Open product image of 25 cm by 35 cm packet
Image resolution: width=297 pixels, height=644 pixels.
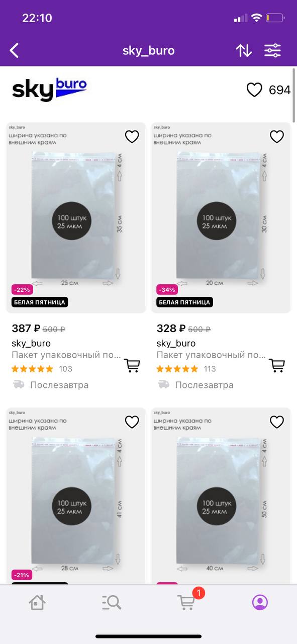click(x=75, y=217)
